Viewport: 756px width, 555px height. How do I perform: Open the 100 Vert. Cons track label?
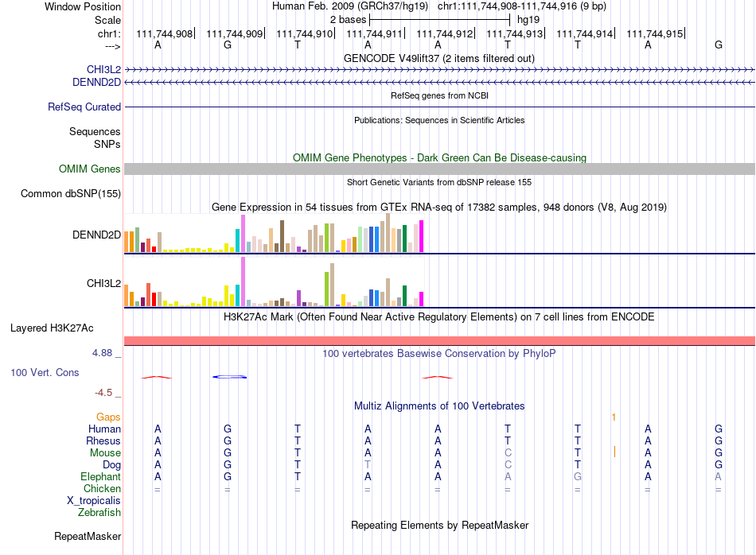coord(45,372)
